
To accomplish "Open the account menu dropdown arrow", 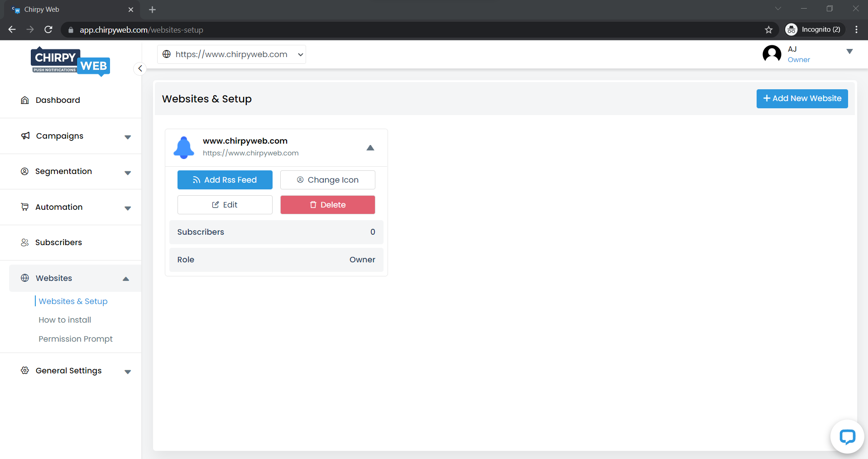I will point(850,51).
